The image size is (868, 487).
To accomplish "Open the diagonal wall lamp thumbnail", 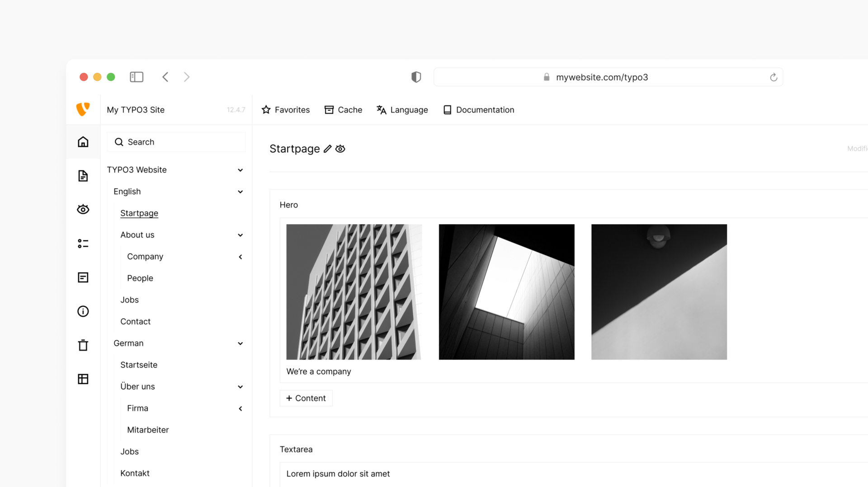I will click(x=659, y=292).
